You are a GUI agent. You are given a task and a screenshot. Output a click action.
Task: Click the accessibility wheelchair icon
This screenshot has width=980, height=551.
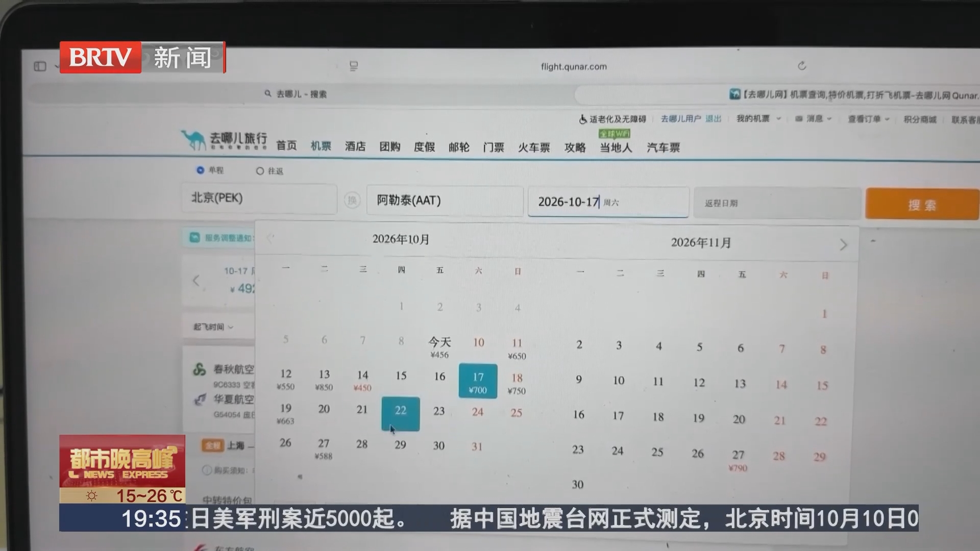point(583,119)
